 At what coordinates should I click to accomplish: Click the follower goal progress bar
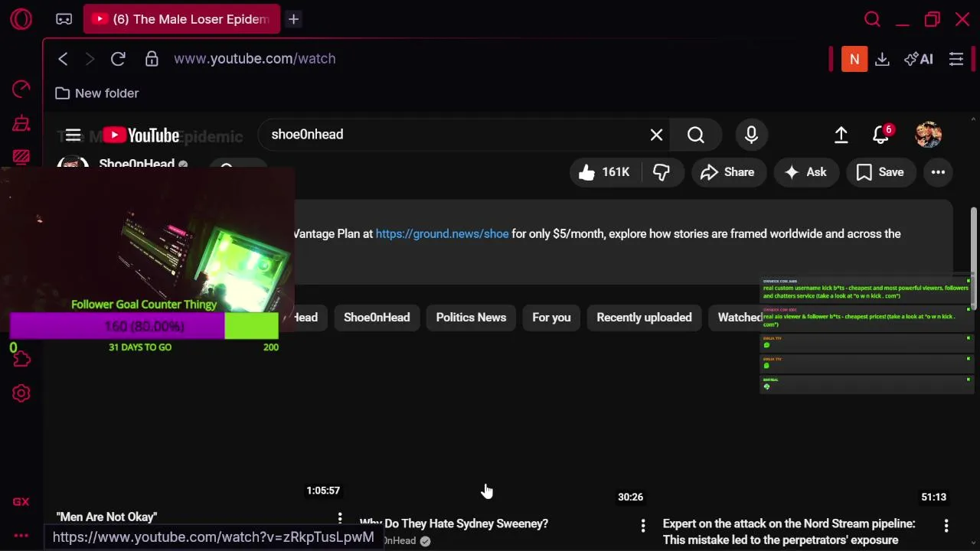tap(144, 327)
